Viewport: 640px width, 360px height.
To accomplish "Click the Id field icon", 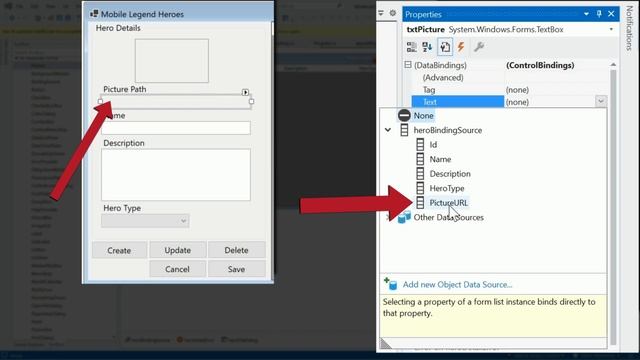I will point(420,144).
